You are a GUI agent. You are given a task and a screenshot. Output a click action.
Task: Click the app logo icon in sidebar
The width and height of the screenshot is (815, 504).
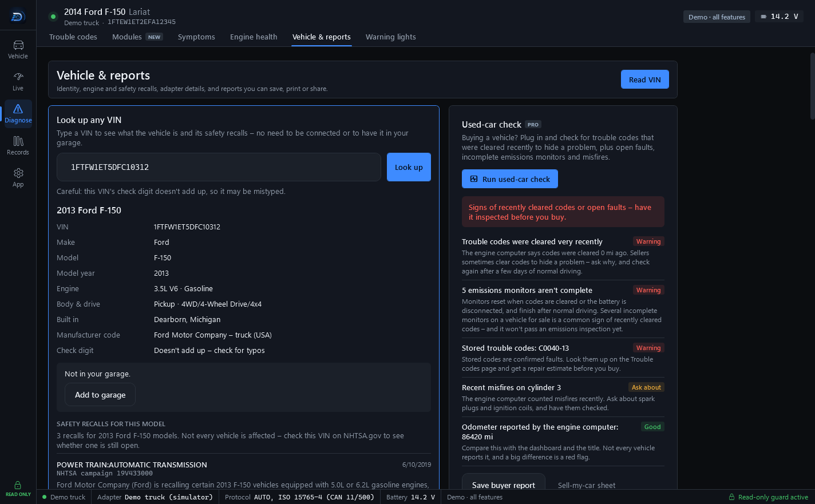point(18,17)
